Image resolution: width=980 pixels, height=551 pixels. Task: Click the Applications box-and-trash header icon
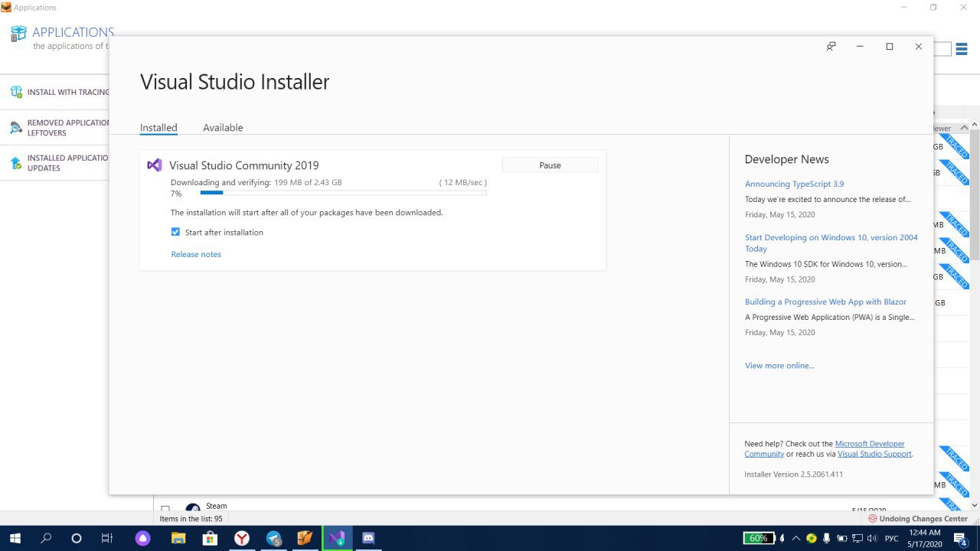click(19, 34)
